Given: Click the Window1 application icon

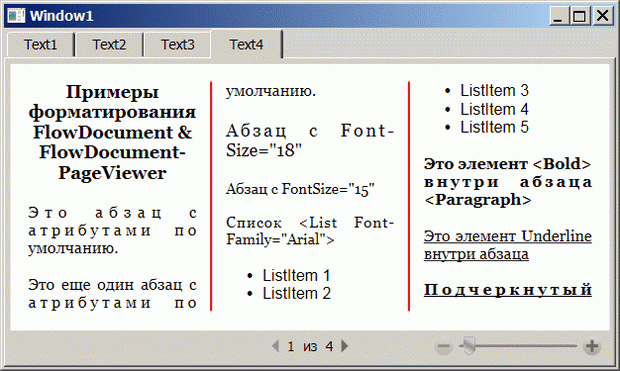Looking at the screenshot, I should click(16, 16).
